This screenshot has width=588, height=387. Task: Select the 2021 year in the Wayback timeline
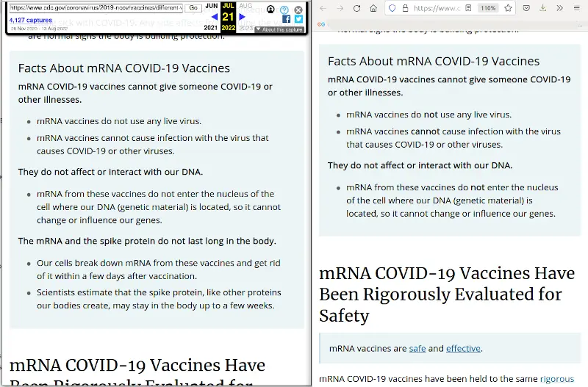[x=210, y=28]
